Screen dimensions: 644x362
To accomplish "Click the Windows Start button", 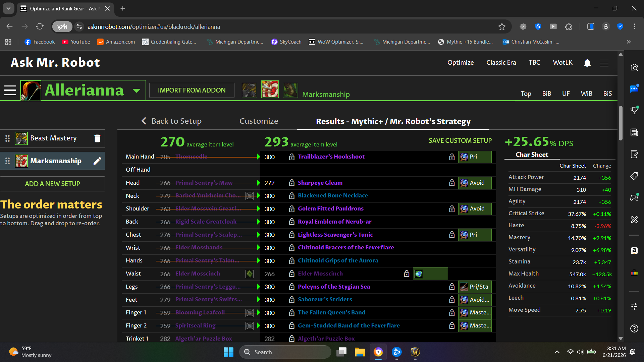I will point(228,352).
